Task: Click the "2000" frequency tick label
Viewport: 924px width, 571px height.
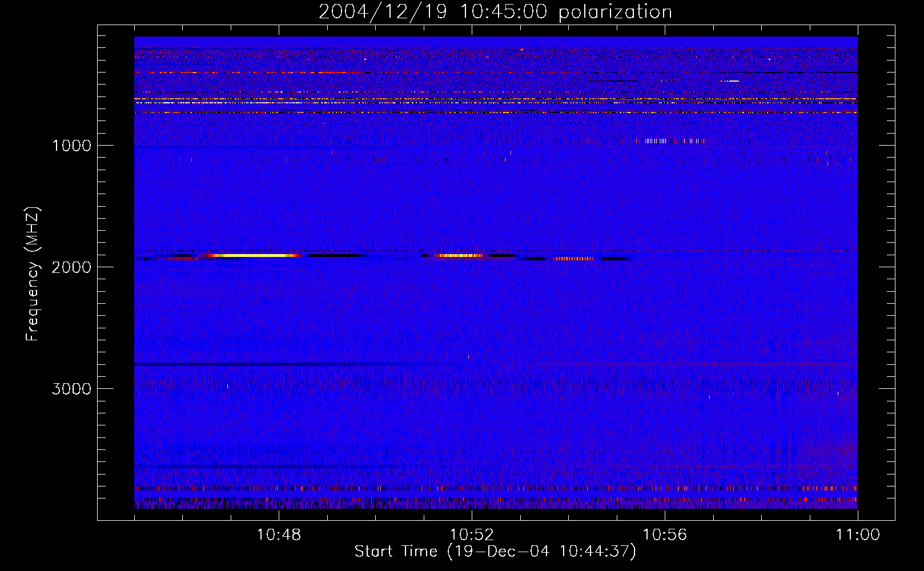Action: 71,267
